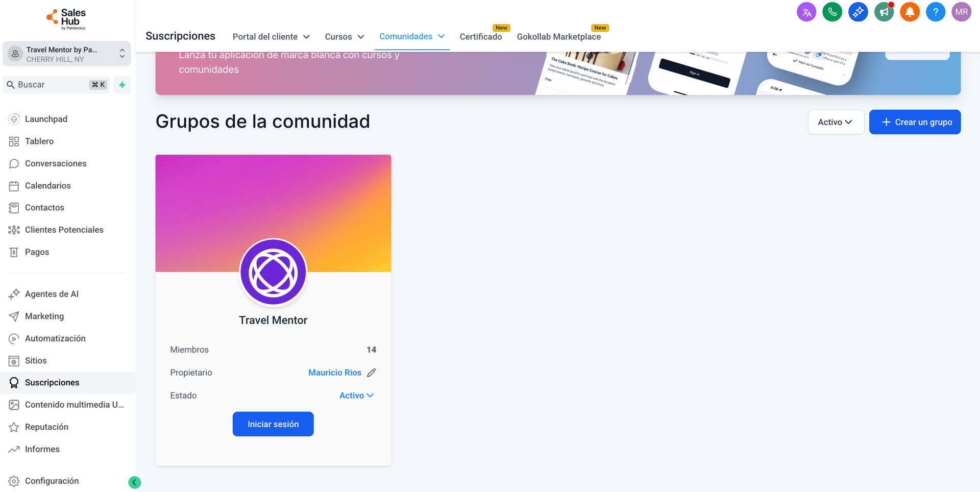Click the Iniciar sesión button
Viewport: 980px width, 492px height.
tap(273, 424)
